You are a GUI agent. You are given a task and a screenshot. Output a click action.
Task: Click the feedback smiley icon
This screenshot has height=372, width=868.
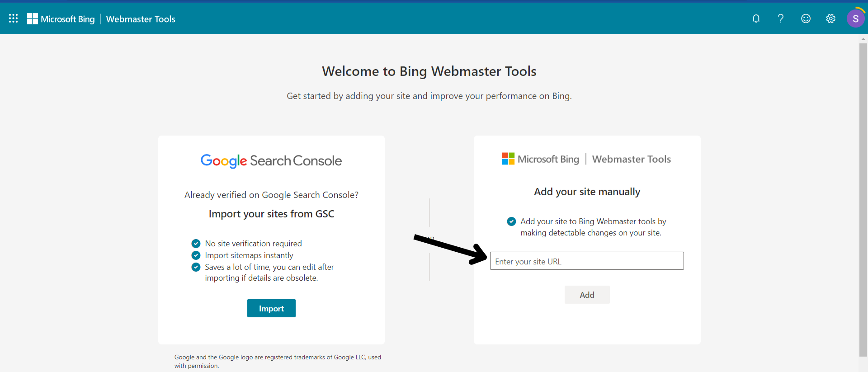click(x=806, y=19)
